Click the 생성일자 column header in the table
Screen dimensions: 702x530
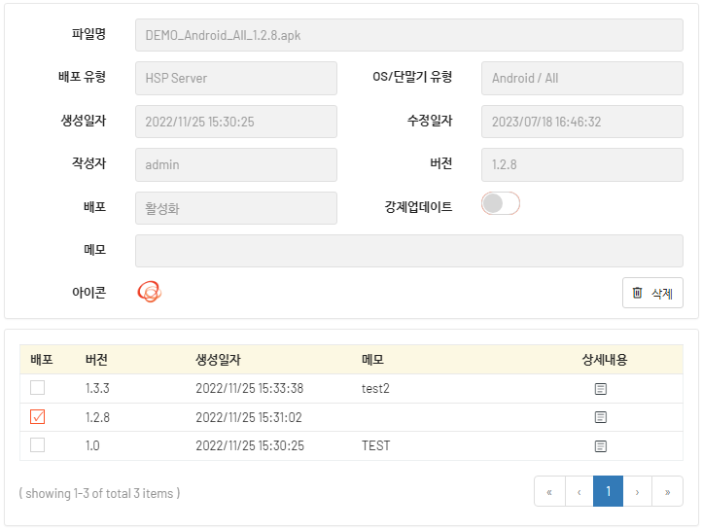point(218,359)
